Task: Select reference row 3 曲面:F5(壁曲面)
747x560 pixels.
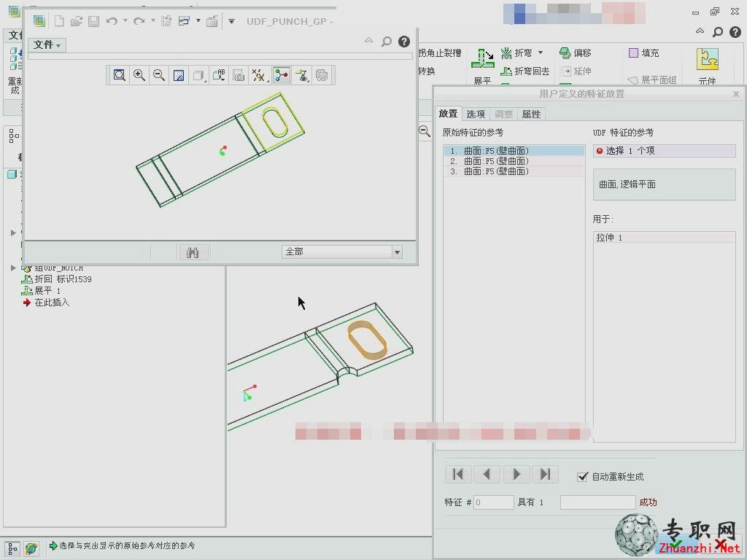Action: click(x=514, y=171)
